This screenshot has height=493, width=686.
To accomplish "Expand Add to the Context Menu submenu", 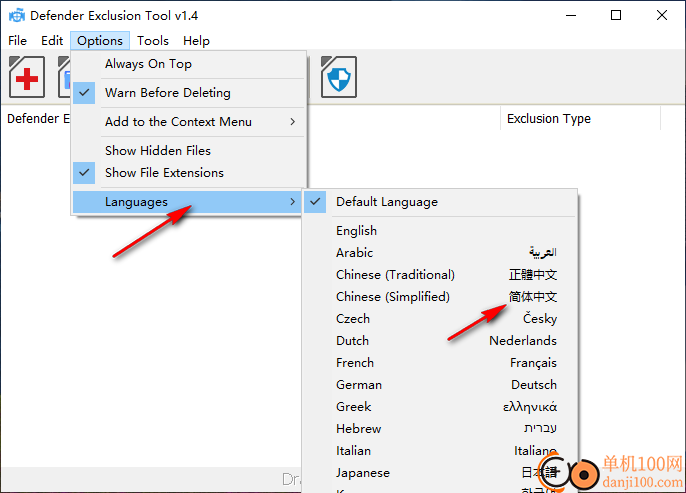I will 189,122.
